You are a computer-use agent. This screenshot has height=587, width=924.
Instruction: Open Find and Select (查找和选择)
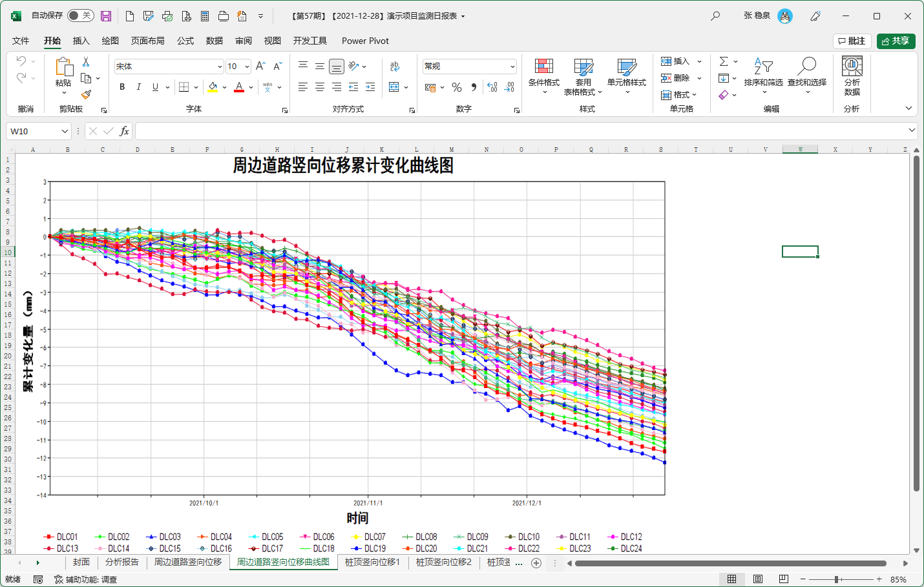[807, 76]
